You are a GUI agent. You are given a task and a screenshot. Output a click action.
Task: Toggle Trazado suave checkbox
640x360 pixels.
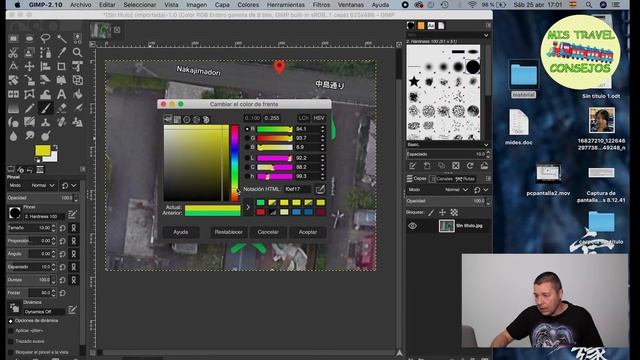pos(11,341)
